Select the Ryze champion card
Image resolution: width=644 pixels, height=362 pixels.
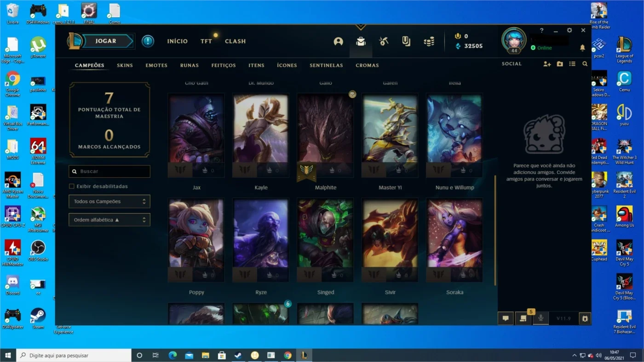(261, 240)
